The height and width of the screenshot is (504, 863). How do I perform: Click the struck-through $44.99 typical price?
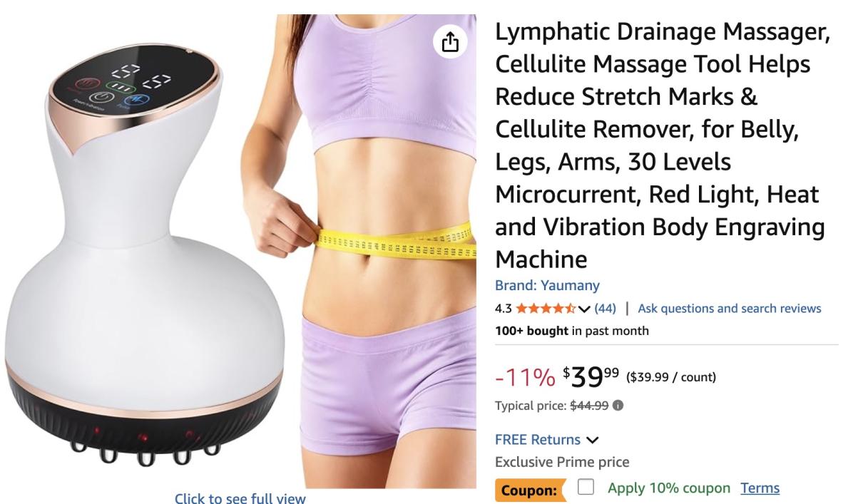tap(589, 405)
